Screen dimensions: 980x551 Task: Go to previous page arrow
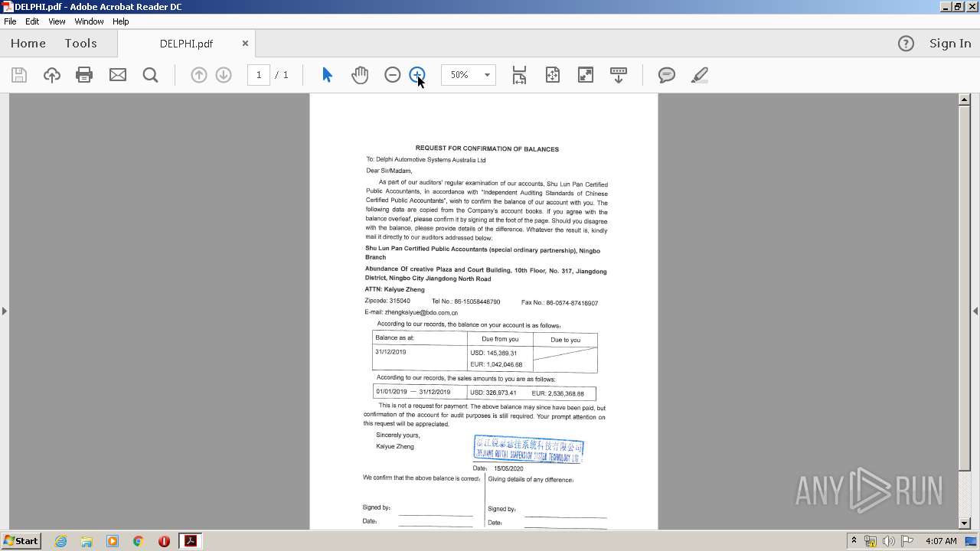pyautogui.click(x=198, y=75)
